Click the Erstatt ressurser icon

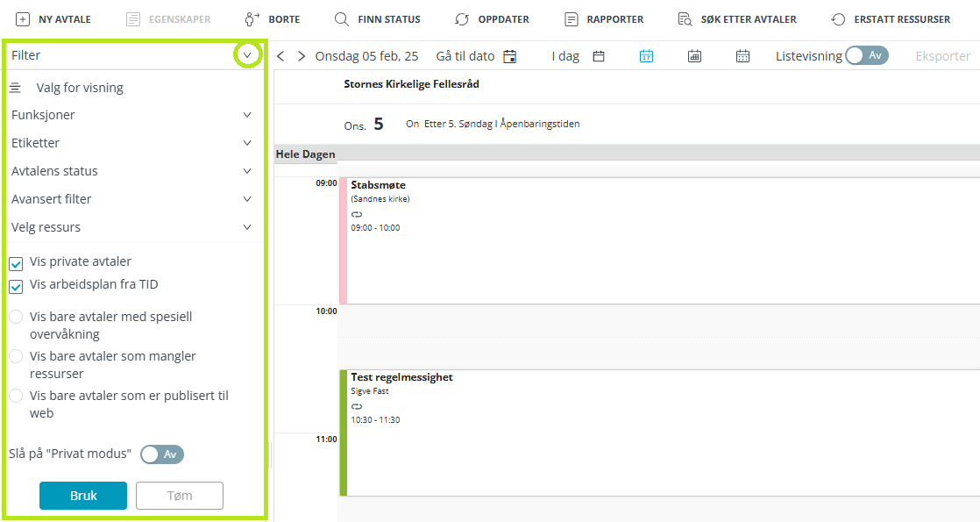coord(838,19)
